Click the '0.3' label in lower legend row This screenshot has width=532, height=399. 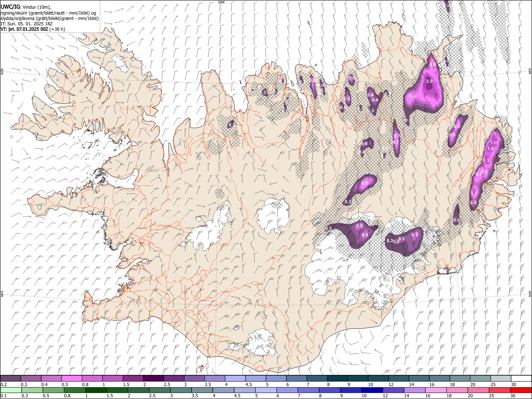click(x=25, y=396)
